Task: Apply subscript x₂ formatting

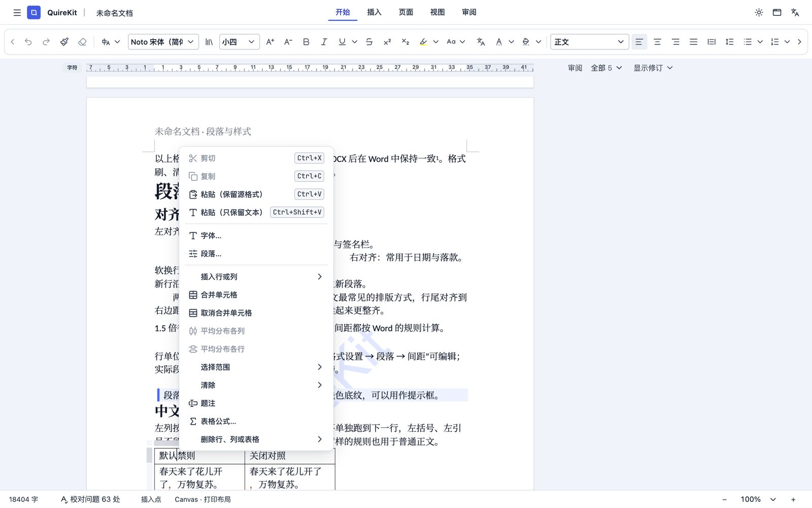Action: point(405,42)
